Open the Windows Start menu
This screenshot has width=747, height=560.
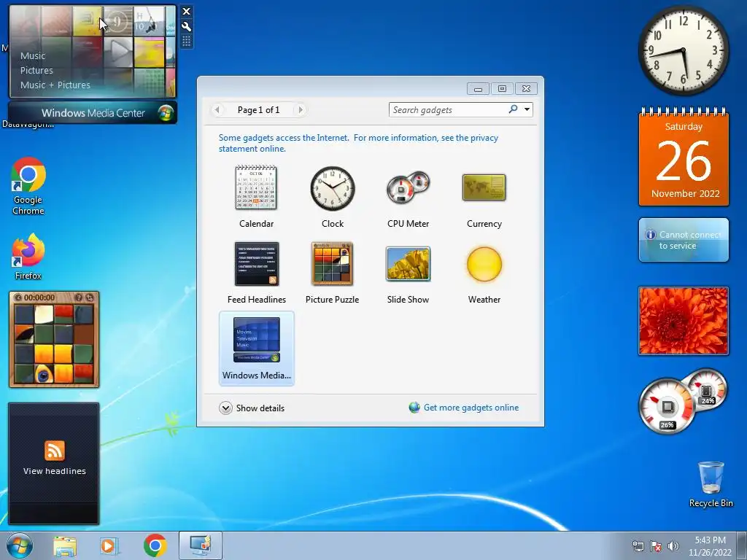[x=20, y=545]
